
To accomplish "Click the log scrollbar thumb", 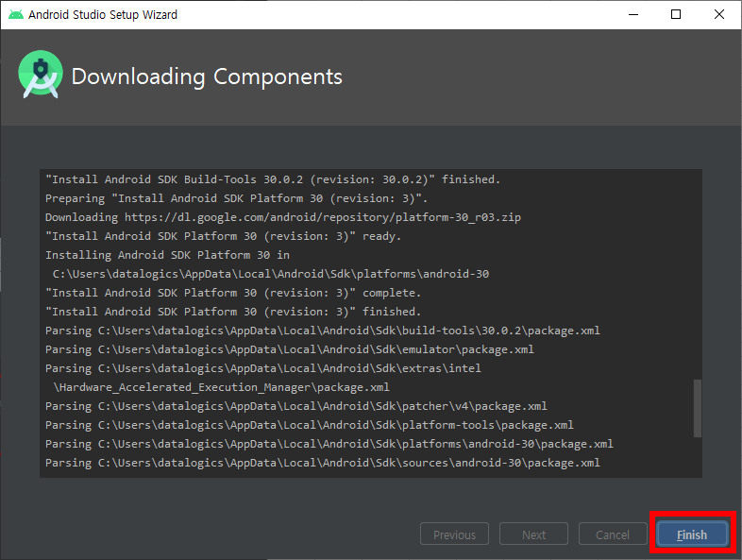I will [x=697, y=408].
